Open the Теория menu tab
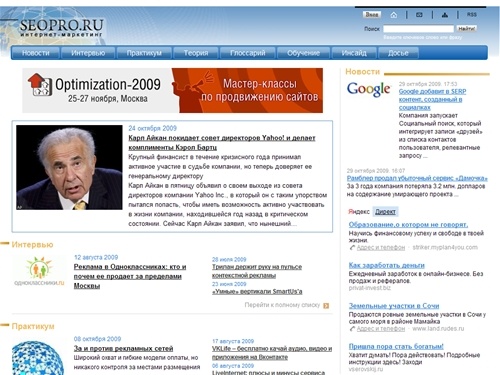Viewport: 500px width, 375px height. (x=196, y=53)
